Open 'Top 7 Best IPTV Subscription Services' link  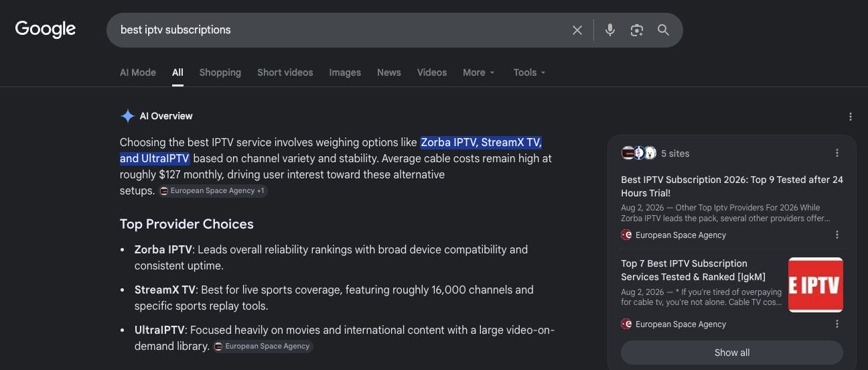click(693, 270)
